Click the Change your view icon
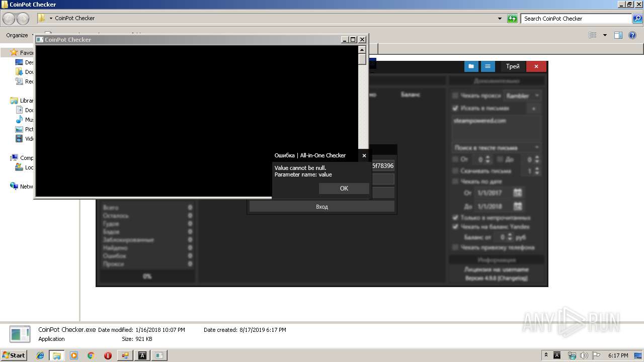 pos(593,35)
